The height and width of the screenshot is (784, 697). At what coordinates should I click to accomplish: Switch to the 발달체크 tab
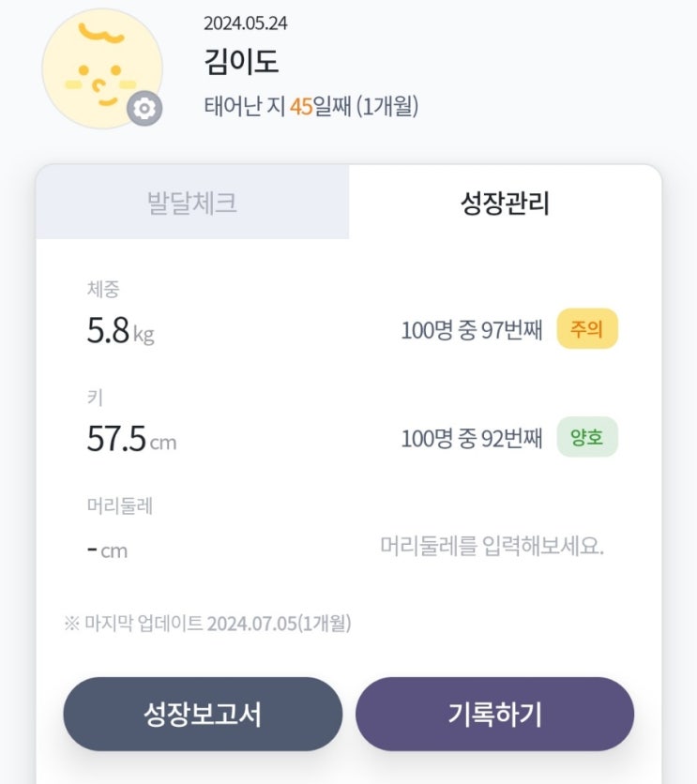point(192,203)
